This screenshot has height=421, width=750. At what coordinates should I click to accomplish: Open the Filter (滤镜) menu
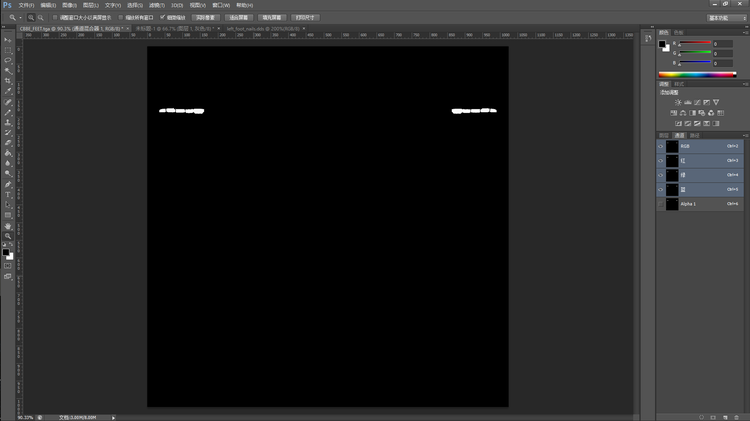click(156, 5)
